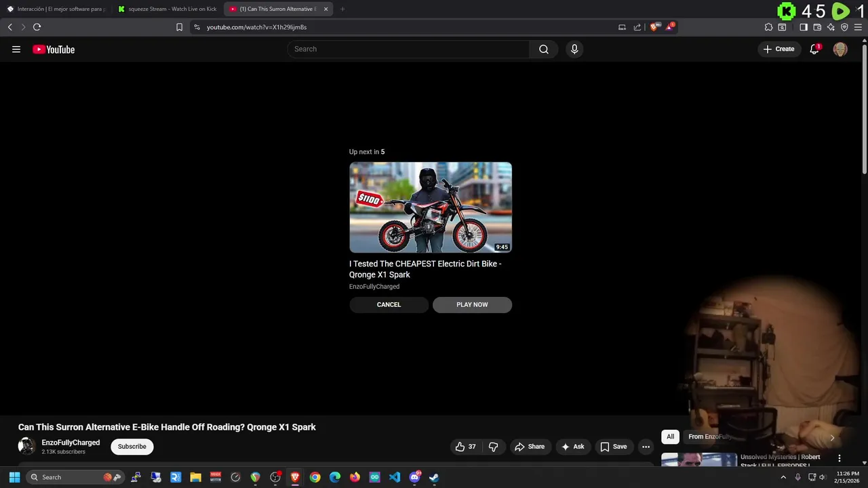
Task: Open the browser main menu icon
Action: tap(858, 27)
